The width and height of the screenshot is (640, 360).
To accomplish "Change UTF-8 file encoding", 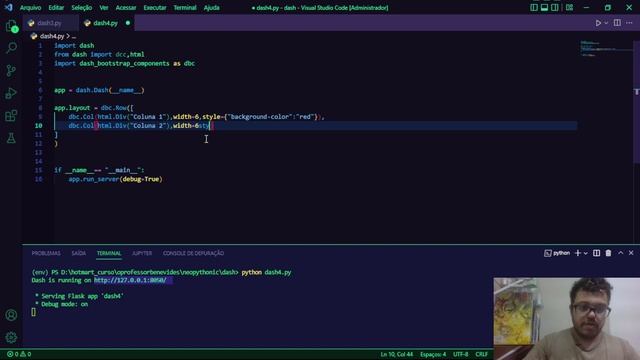I will point(460,354).
